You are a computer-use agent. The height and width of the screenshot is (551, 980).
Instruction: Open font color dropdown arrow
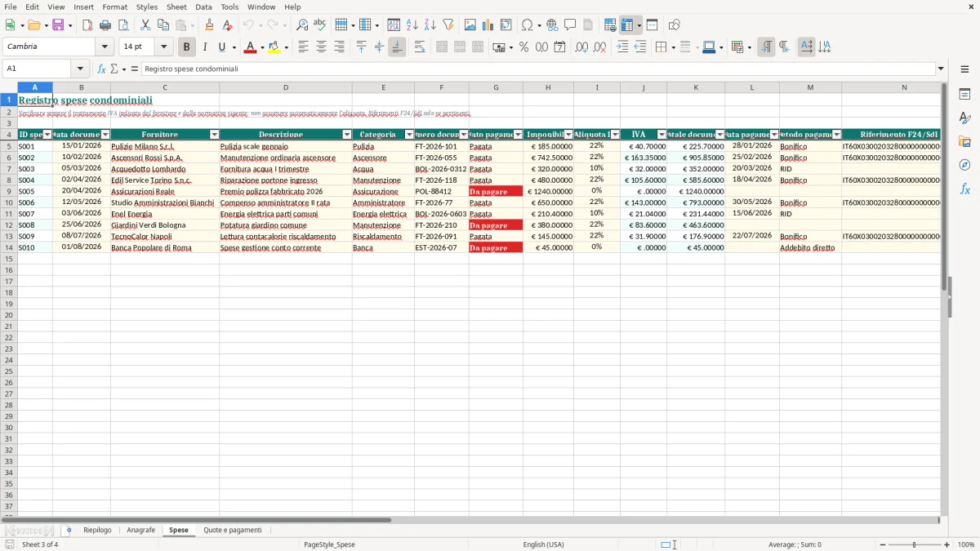pos(262,47)
